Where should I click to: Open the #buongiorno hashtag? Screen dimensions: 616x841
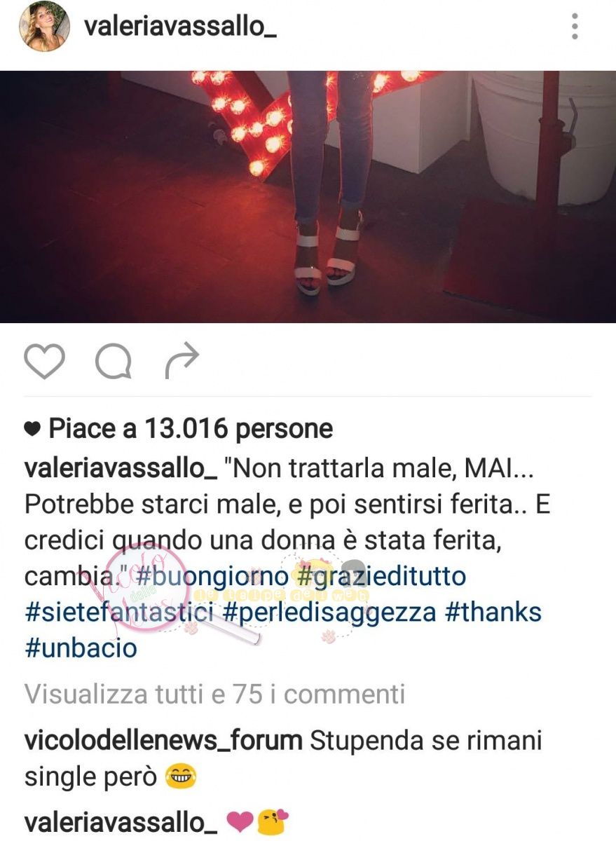[x=210, y=577]
